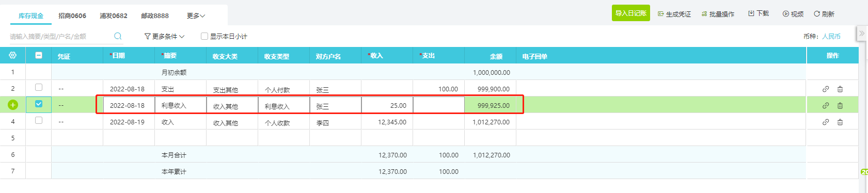Viewport: 868px width, 193px height.
Task: Focus the 摘要/类型/户名/金额 search field
Action: pos(61,36)
